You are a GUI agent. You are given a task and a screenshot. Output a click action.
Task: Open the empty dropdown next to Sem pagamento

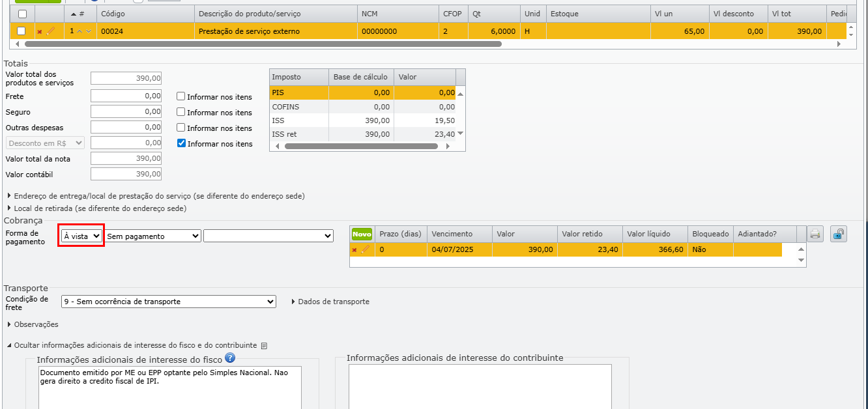coord(268,236)
